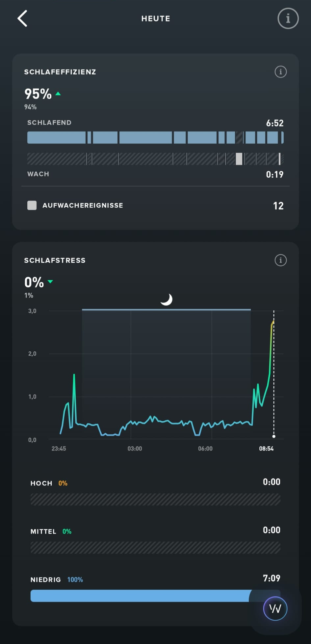Screen dimensions: 311x644
Task: Tap the floating WHOOP coach button
Action: (x=275, y=608)
